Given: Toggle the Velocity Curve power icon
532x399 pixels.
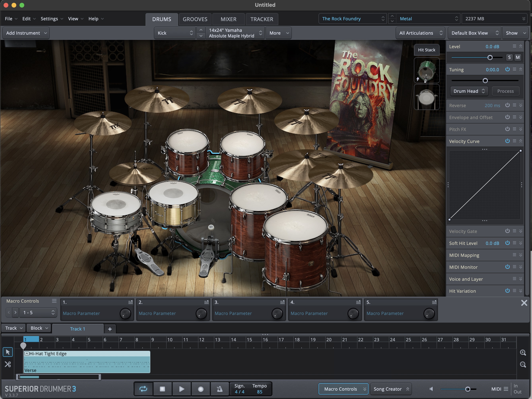Looking at the screenshot, I should [x=506, y=141].
